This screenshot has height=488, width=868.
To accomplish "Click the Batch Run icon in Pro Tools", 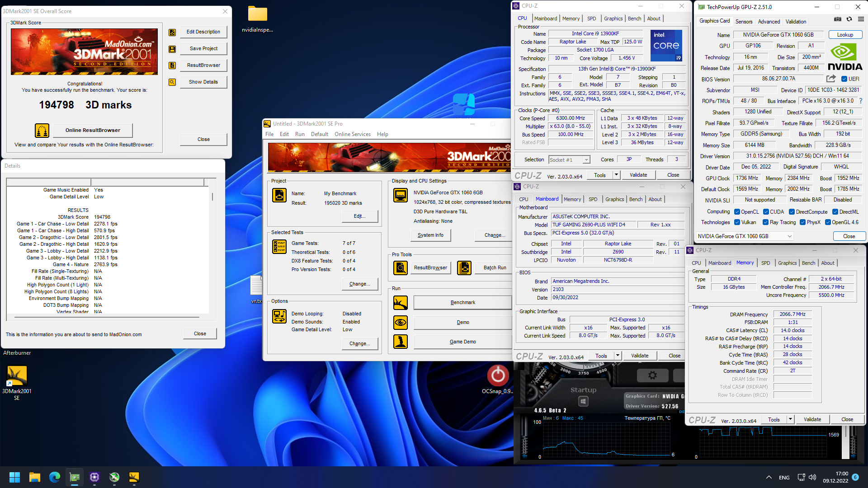I will tap(464, 268).
